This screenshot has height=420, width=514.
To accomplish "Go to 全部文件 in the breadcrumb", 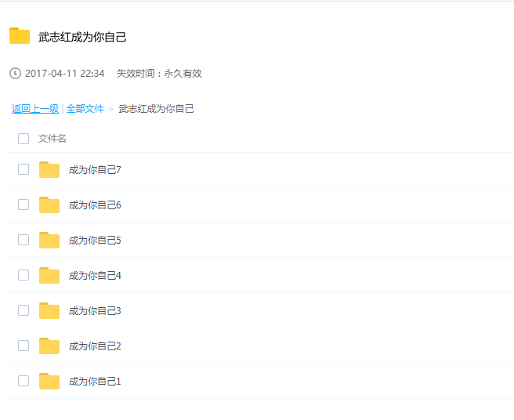I will [x=85, y=109].
